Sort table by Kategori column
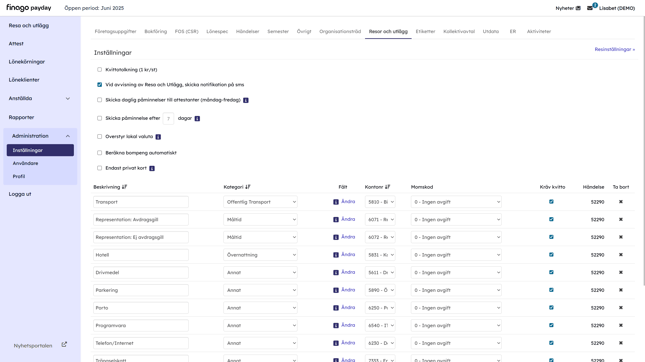 coord(248,187)
